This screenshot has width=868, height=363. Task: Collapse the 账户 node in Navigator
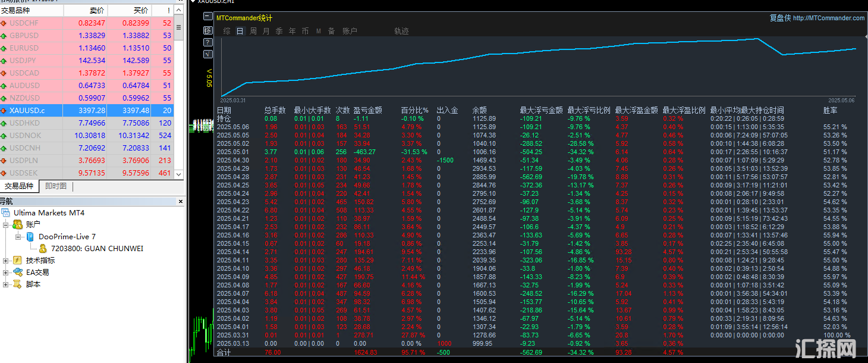6,225
